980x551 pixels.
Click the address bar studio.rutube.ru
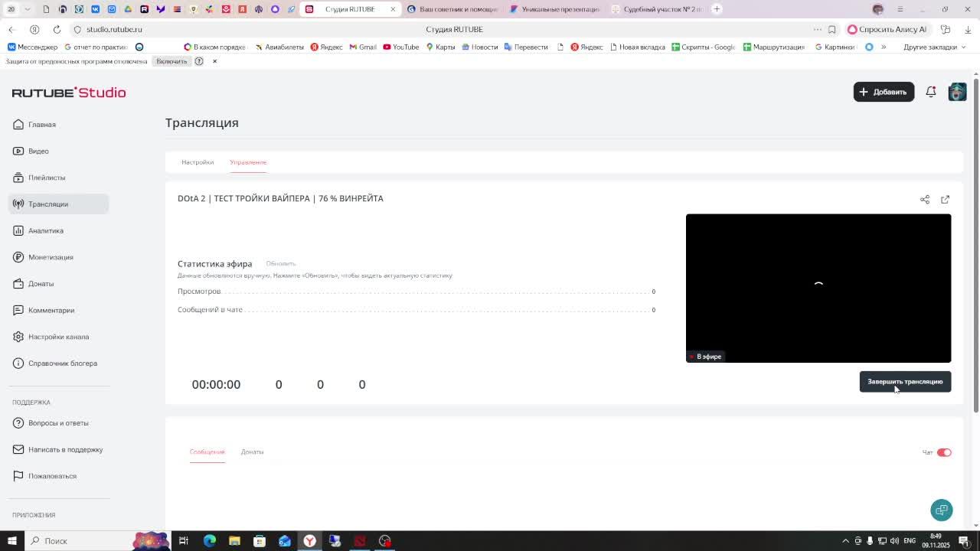114,30
